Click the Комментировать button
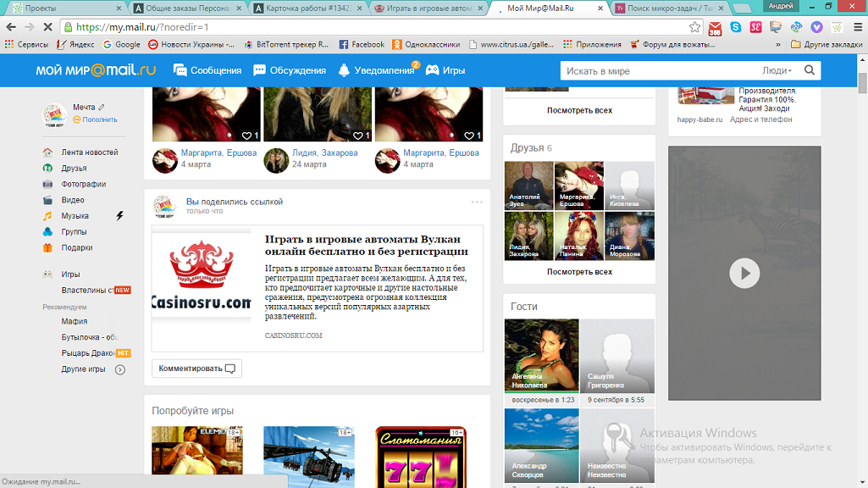This screenshot has width=868, height=488. [196, 369]
